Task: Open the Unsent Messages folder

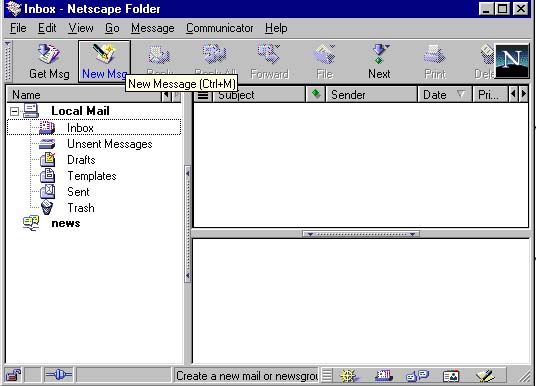Action: (109, 144)
